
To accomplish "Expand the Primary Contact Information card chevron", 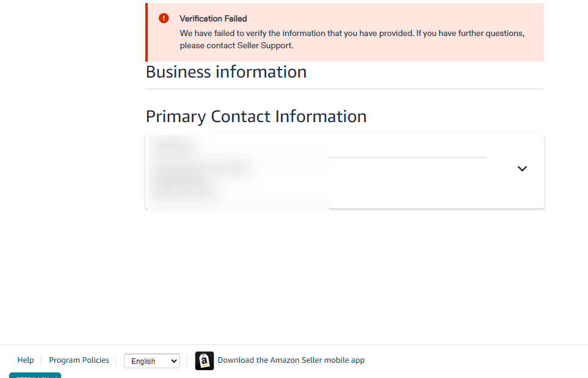I will [x=522, y=169].
